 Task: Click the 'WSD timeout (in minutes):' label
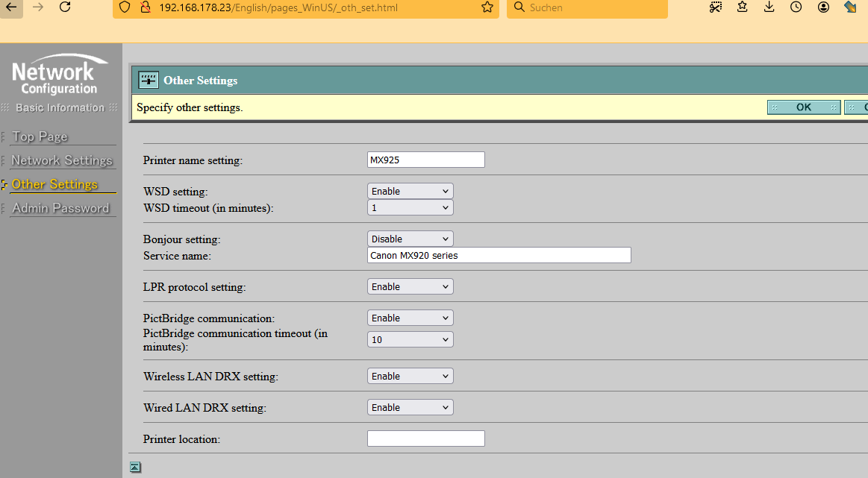point(208,209)
